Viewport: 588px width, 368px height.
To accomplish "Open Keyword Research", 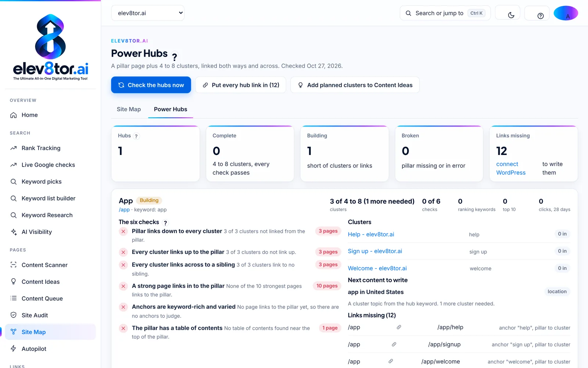I will 50,215.
